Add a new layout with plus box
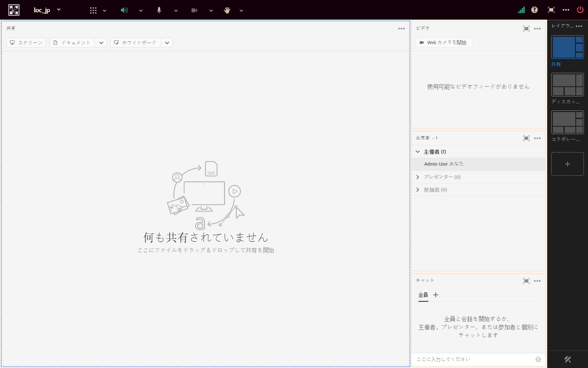This screenshot has width=588, height=368. pos(568,164)
